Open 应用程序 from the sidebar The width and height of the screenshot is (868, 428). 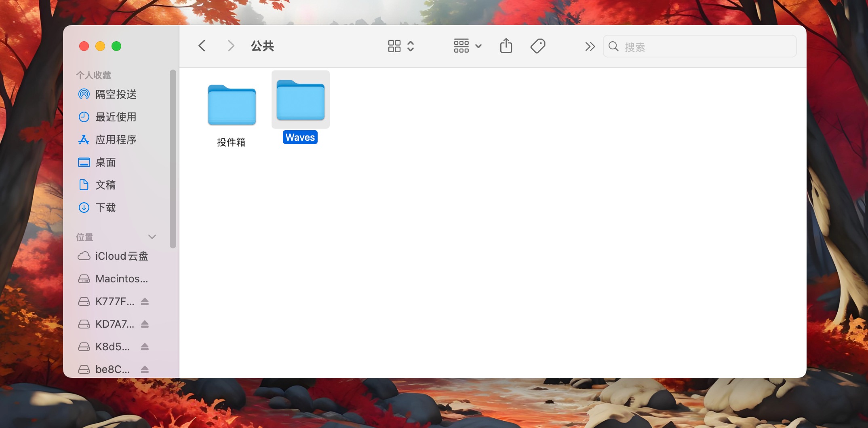[x=116, y=140]
